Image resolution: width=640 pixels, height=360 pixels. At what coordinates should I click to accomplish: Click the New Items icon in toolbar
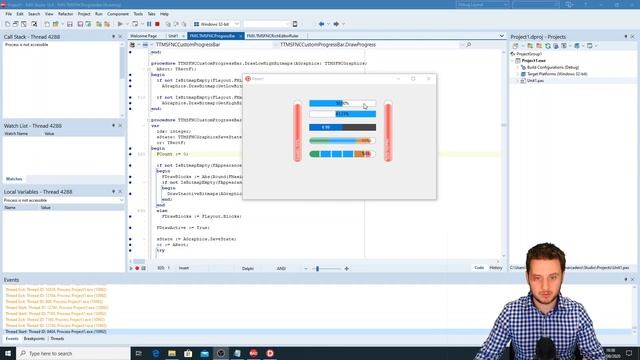(x=47, y=24)
